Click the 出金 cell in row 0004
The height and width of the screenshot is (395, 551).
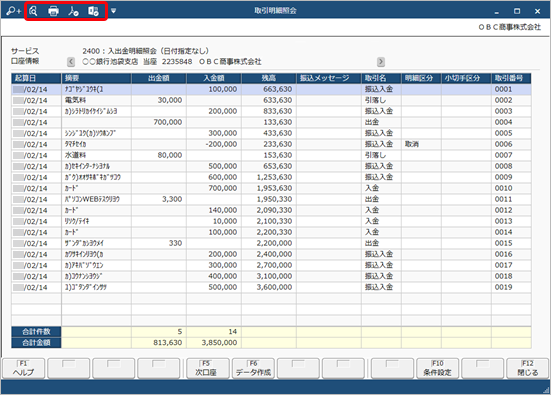click(381, 122)
